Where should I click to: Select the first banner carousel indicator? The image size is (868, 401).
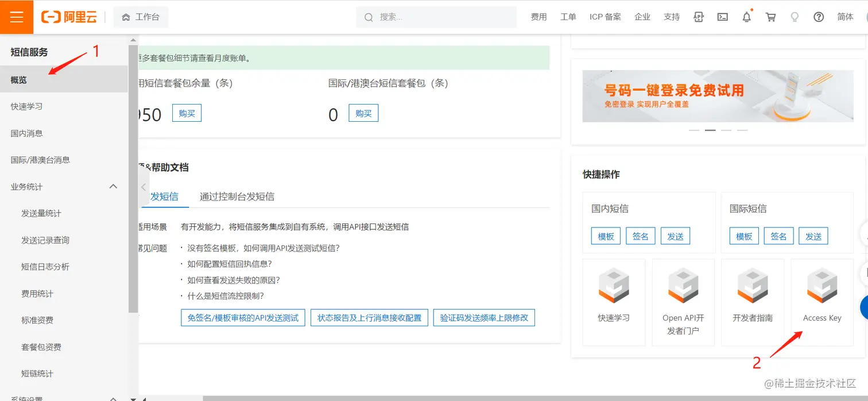pyautogui.click(x=694, y=130)
